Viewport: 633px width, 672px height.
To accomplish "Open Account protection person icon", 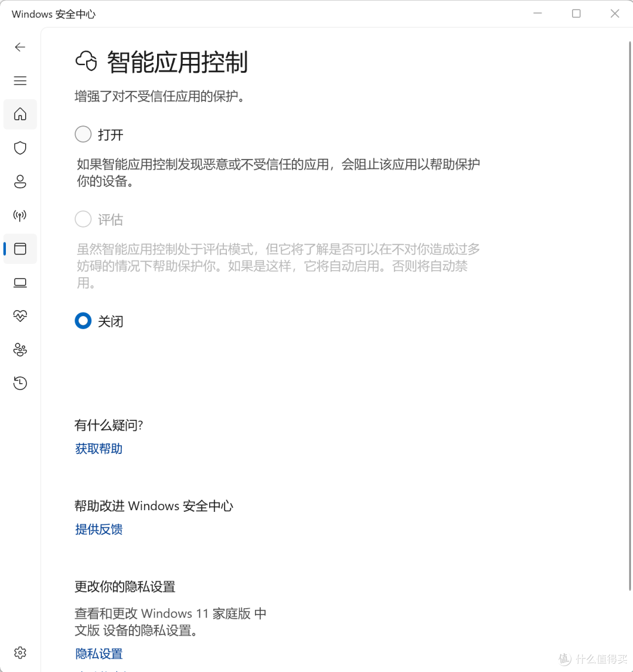I will click(20, 181).
